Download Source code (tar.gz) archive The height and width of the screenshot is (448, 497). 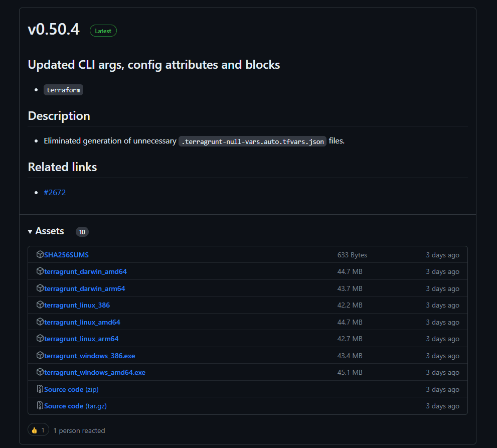pyautogui.click(x=75, y=406)
